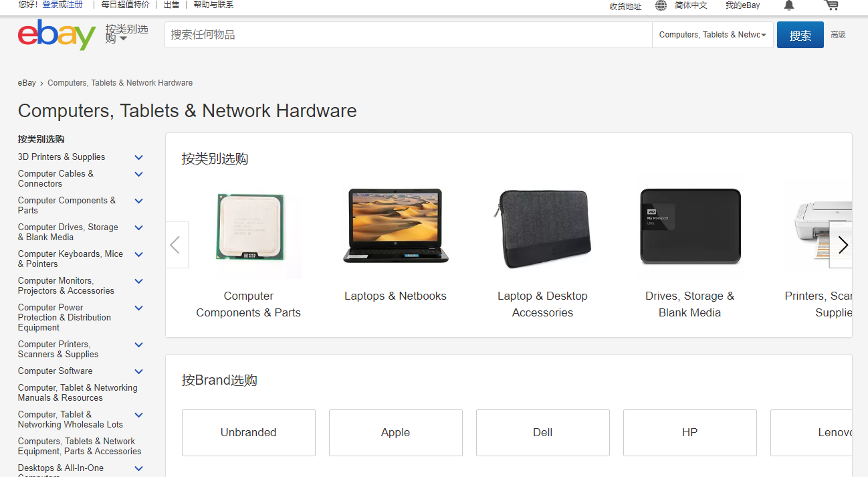
Task: Click Laptops & Netbooks category label
Action: coord(396,296)
